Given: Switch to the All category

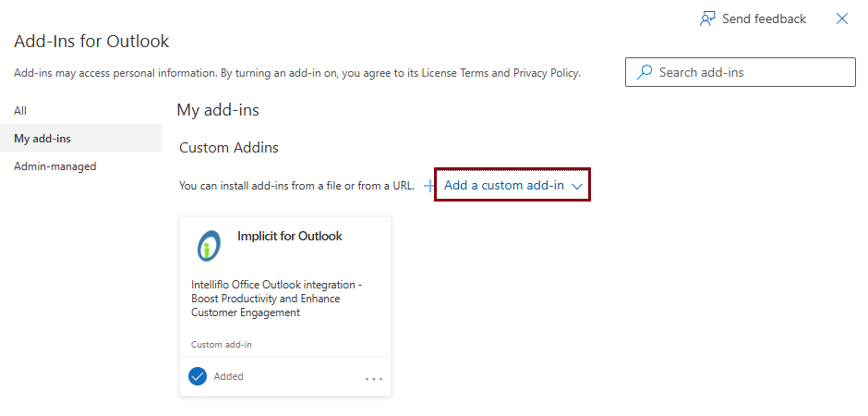Looking at the screenshot, I should pyautogui.click(x=20, y=111).
